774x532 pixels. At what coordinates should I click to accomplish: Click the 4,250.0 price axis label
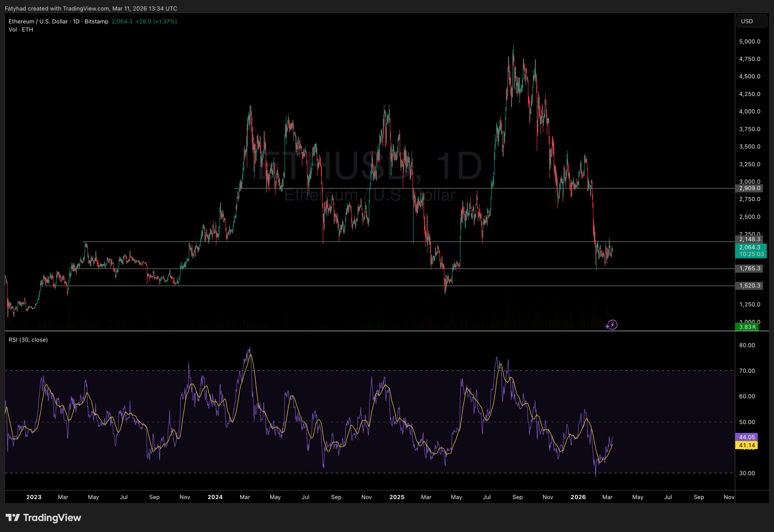point(750,94)
